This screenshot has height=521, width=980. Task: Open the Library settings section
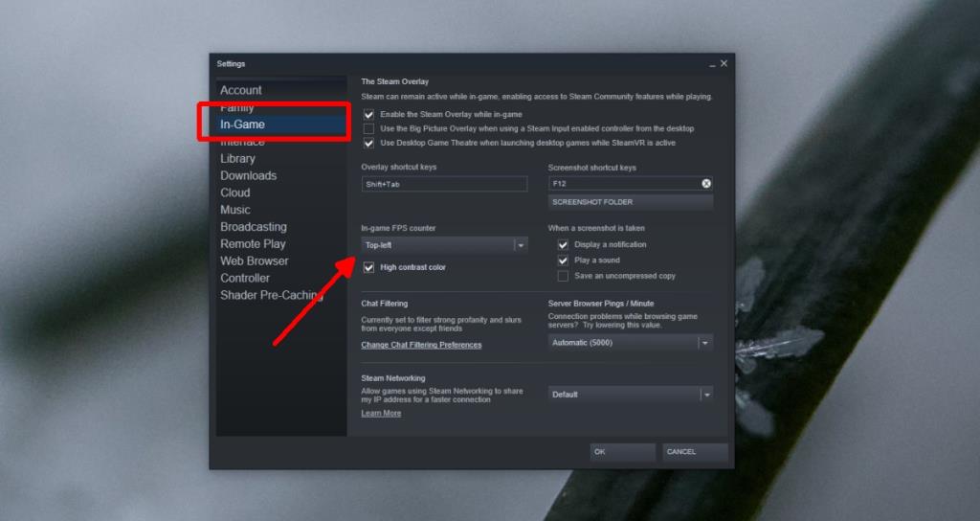pyautogui.click(x=237, y=159)
